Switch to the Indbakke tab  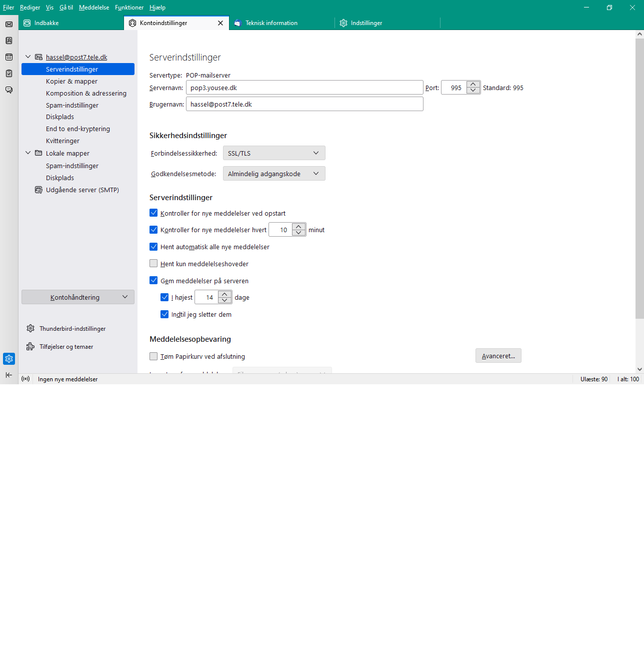(71, 23)
